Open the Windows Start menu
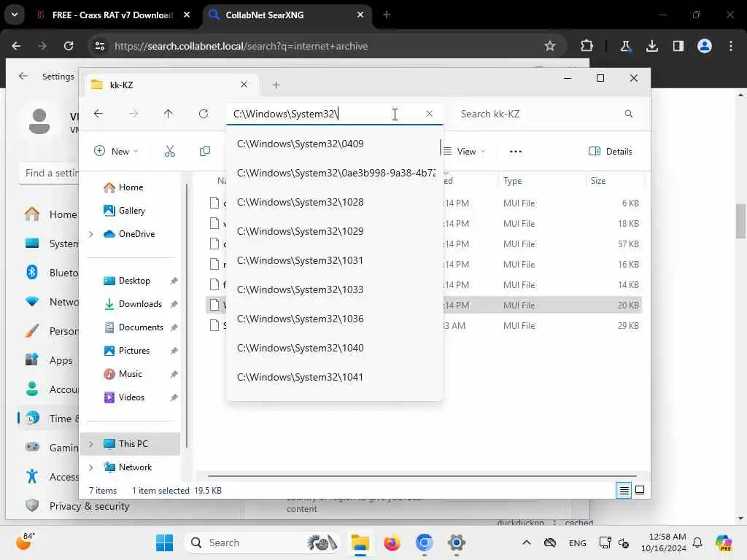Viewport: 747px width, 560px height. coord(164,542)
